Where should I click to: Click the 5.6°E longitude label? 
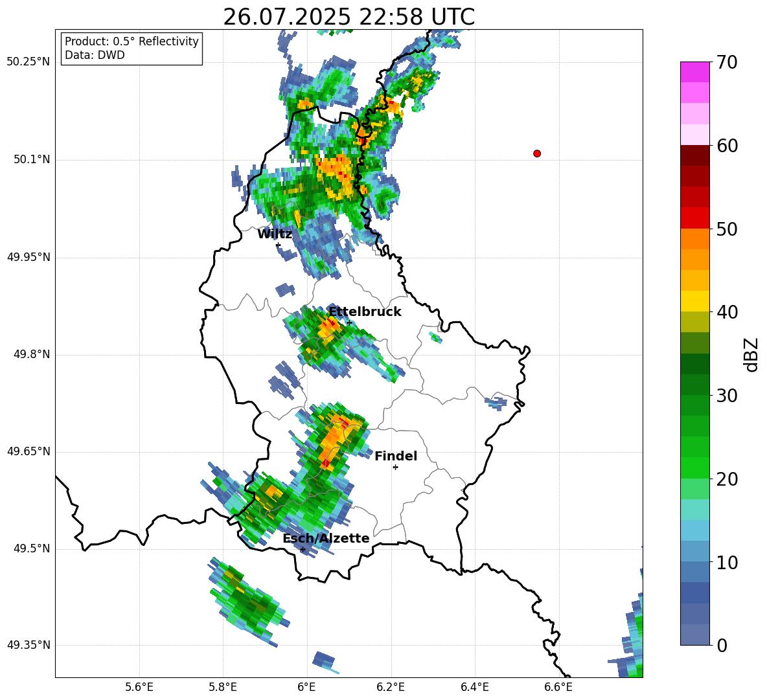(139, 687)
